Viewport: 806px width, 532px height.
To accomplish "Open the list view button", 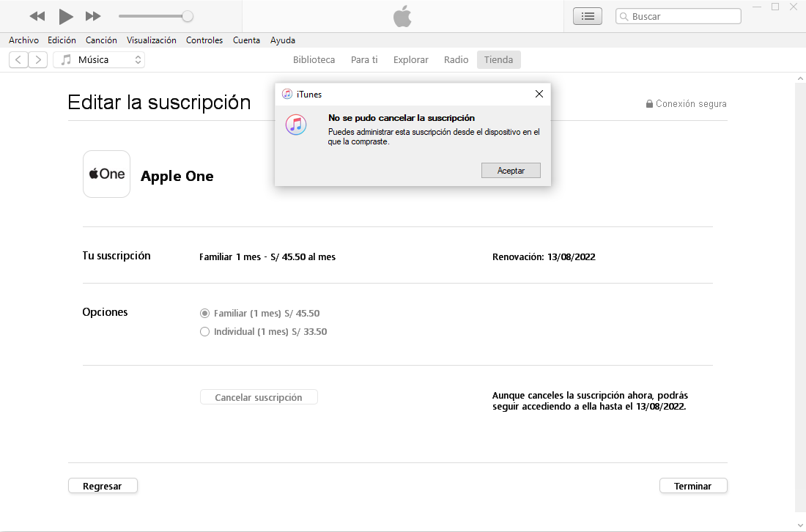I will tap(588, 16).
